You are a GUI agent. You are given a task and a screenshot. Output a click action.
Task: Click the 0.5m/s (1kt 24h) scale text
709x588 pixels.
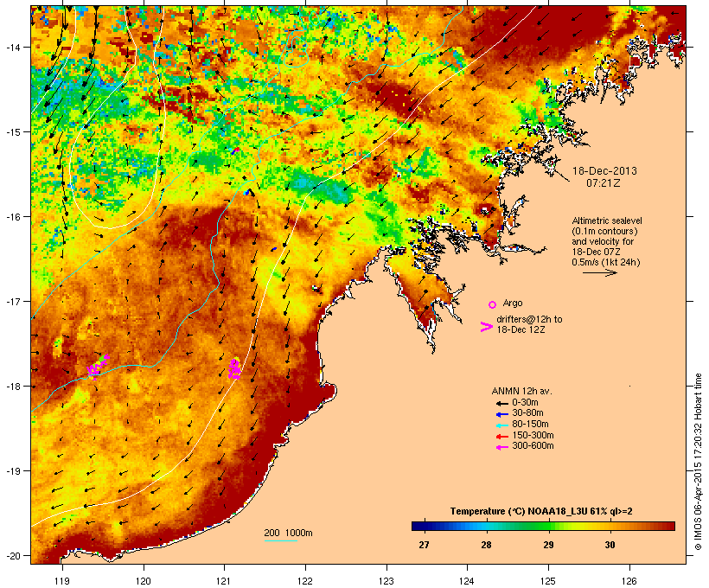[x=606, y=262]
